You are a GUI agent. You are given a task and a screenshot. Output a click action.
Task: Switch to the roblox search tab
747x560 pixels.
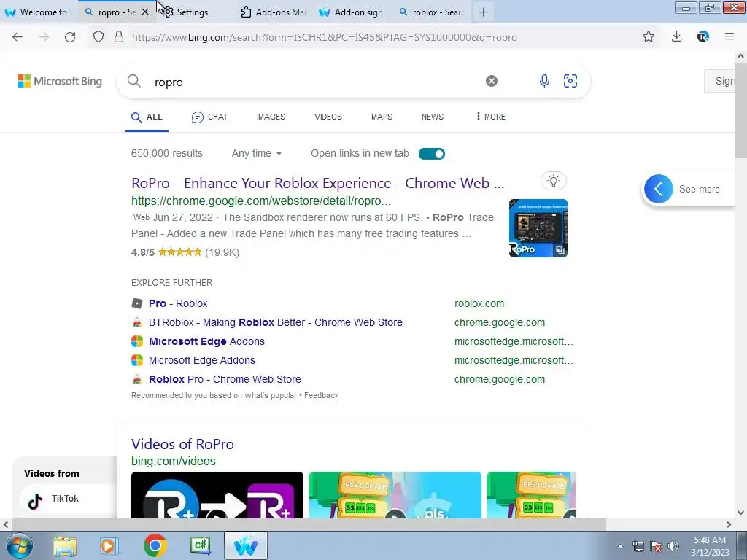point(432,12)
